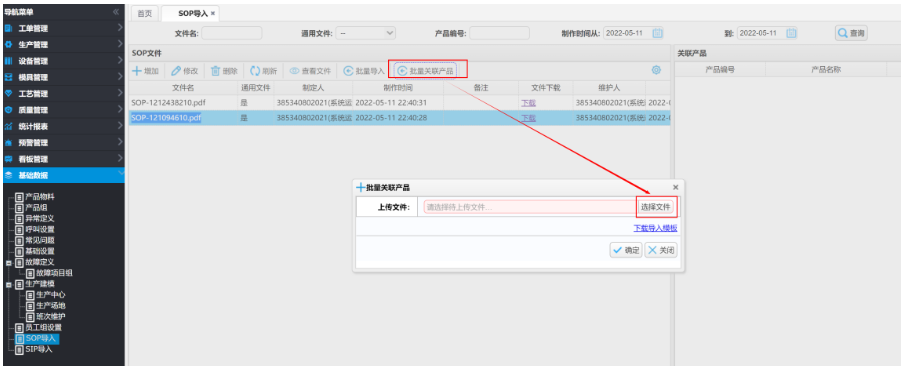Viewport: 904px width, 370px height.
Task: Open grid settings gear icon
Action: tap(656, 70)
